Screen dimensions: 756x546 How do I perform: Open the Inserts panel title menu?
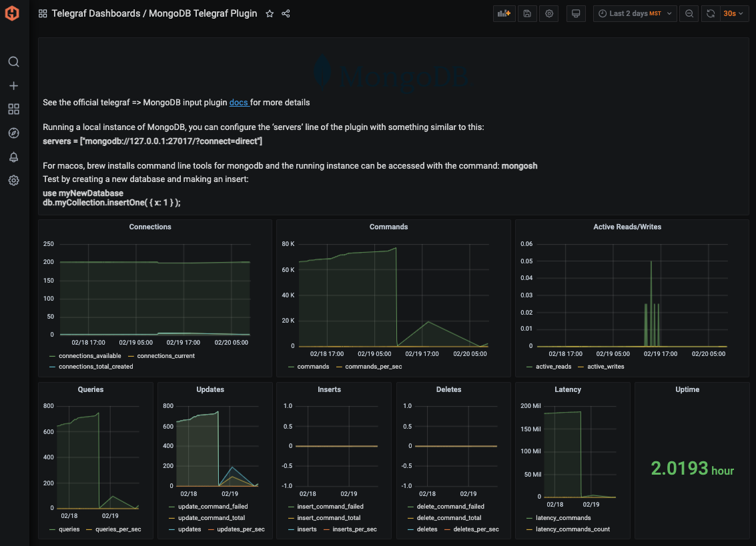click(x=330, y=389)
